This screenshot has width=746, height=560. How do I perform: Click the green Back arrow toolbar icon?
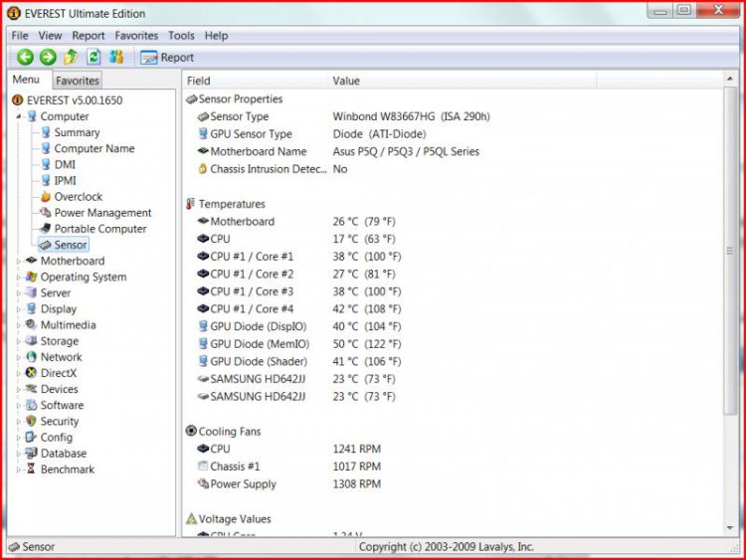pyautogui.click(x=25, y=58)
